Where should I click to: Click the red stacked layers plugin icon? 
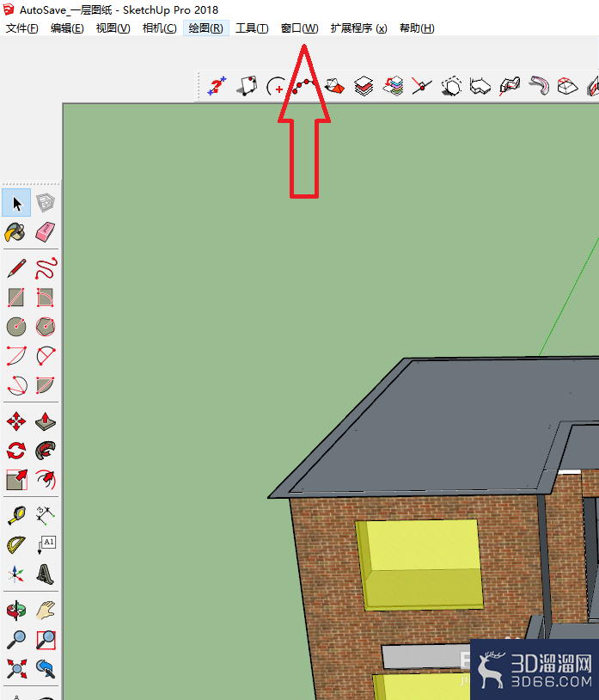pyautogui.click(x=364, y=86)
